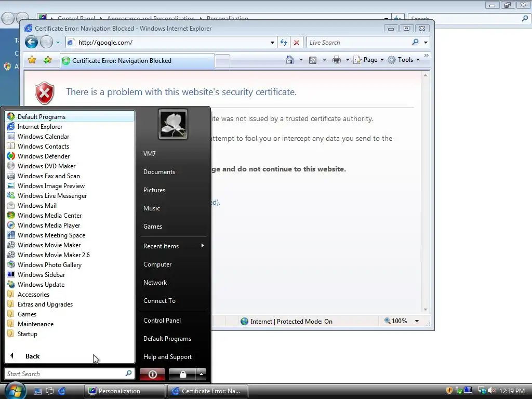Click the user account picture
532x399 pixels.
click(173, 124)
